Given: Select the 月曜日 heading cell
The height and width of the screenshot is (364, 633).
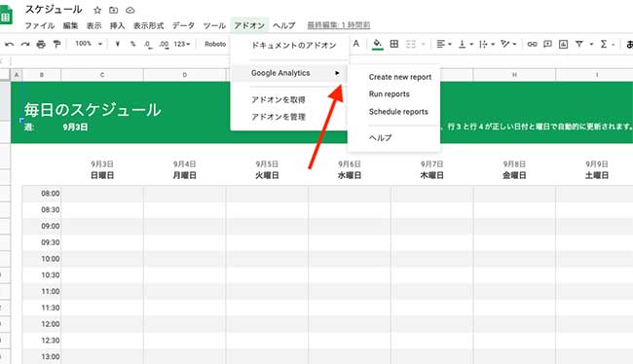Looking at the screenshot, I should (x=184, y=175).
